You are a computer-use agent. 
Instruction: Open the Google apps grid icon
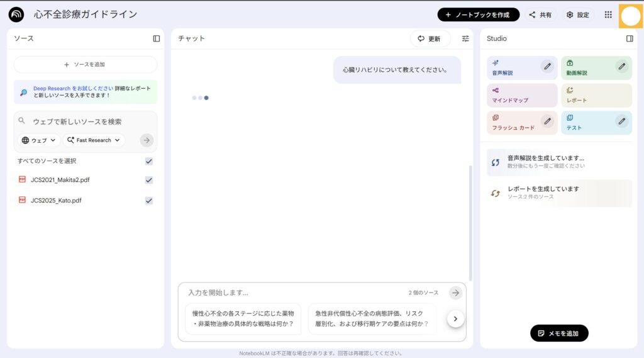(x=608, y=14)
